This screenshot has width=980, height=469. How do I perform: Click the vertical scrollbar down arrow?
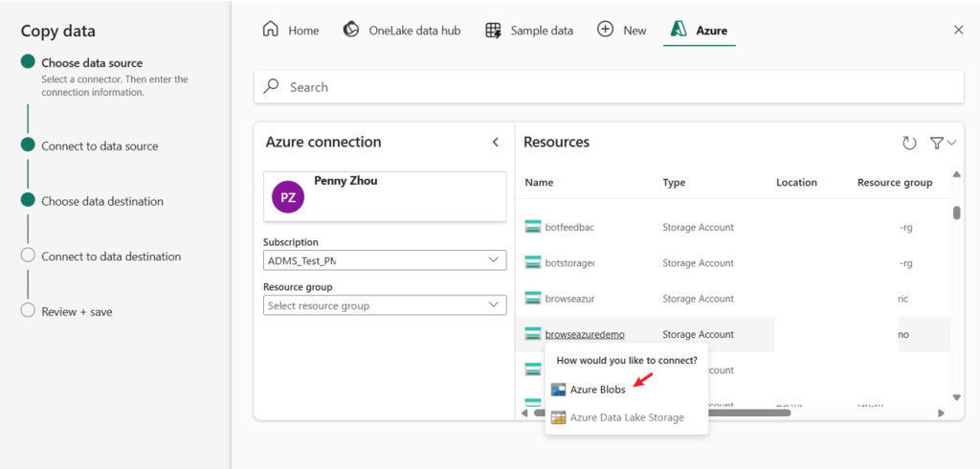click(956, 397)
